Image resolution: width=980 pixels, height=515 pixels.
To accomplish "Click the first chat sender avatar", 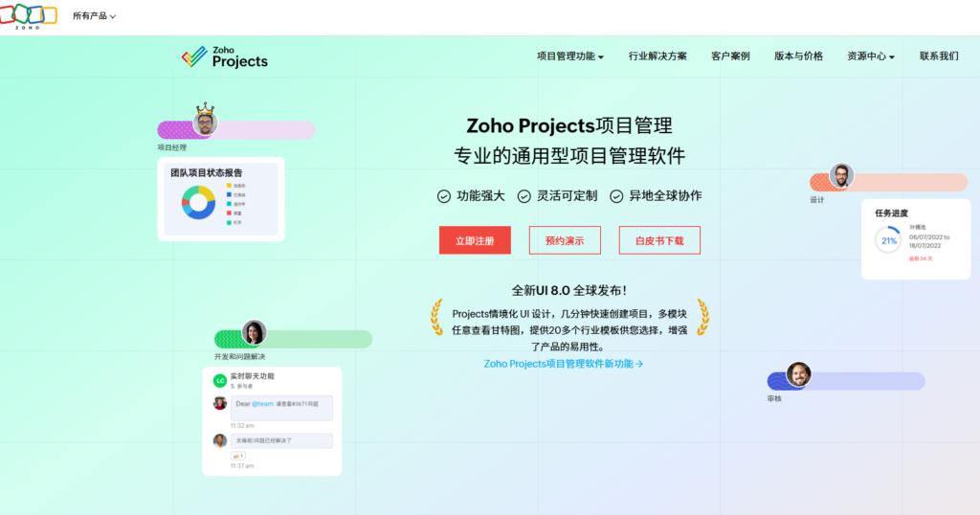I will coord(219,403).
